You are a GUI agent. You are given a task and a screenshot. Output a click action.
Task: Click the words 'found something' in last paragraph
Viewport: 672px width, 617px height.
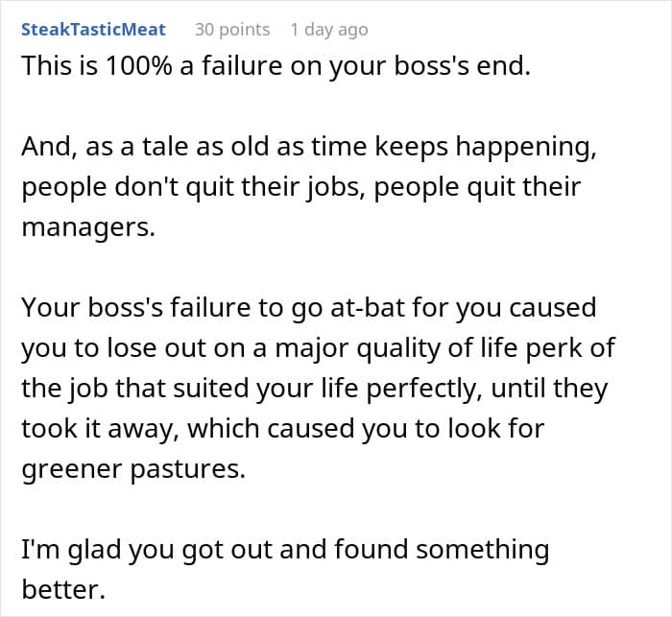point(442,549)
